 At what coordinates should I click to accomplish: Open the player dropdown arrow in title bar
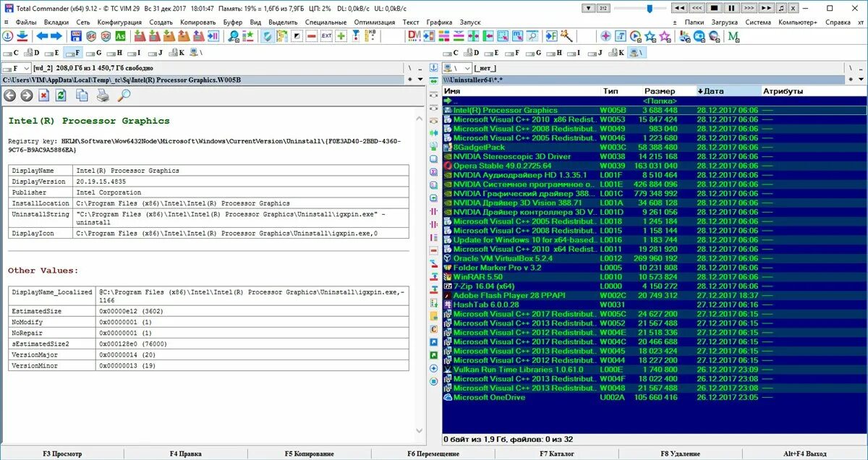point(589,8)
